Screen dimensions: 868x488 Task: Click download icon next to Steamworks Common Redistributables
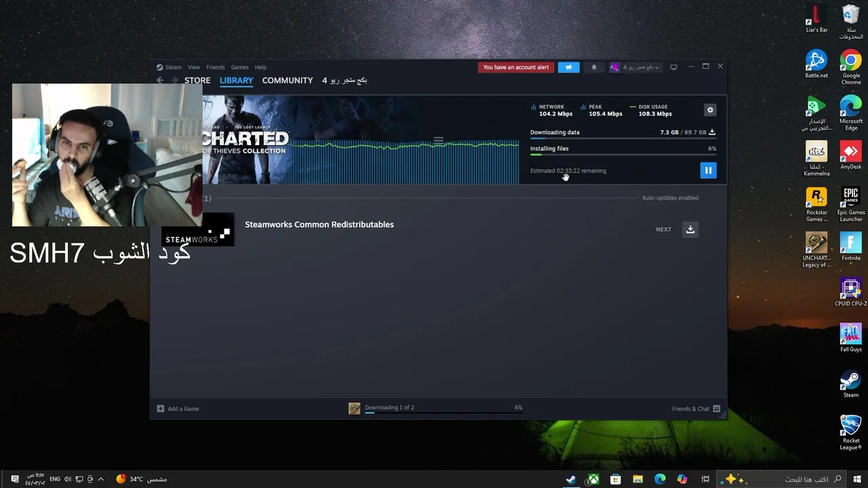point(690,229)
